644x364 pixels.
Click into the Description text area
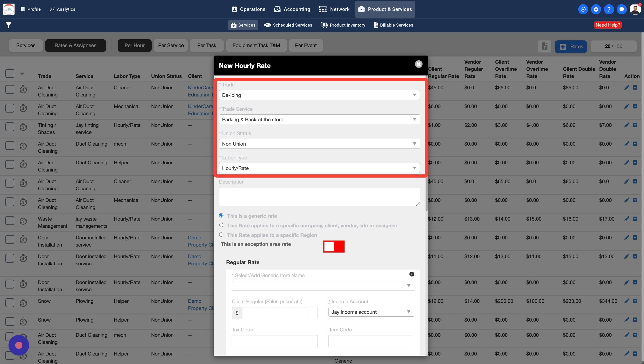(x=319, y=197)
